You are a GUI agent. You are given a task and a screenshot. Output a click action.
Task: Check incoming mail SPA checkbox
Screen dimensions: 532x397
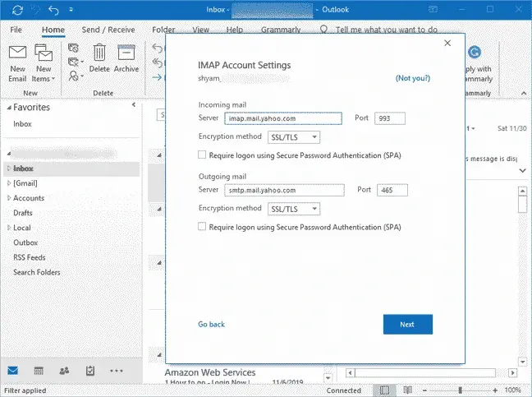tap(202, 155)
